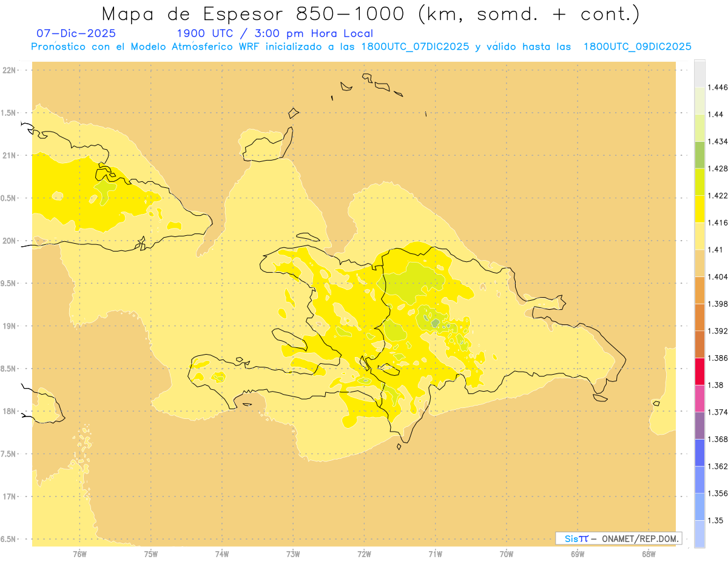Select the red 1.38–1.386 colorbar swatch

699,371
